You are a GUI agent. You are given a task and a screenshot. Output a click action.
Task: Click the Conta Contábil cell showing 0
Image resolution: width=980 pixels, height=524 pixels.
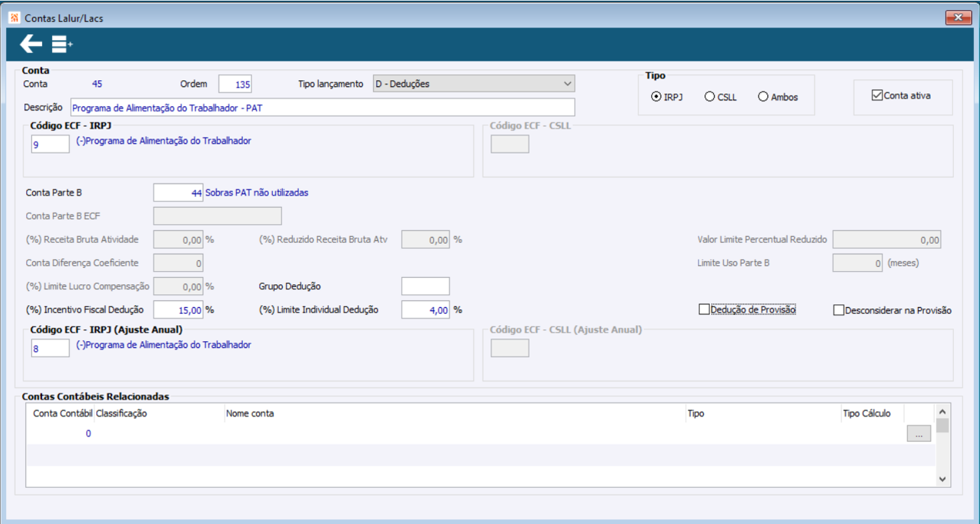(x=61, y=434)
